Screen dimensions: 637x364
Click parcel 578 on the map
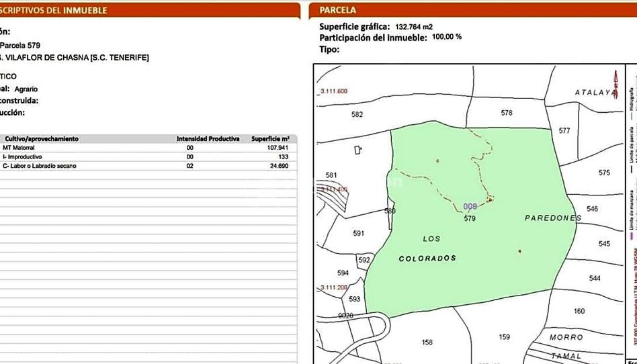506,113
